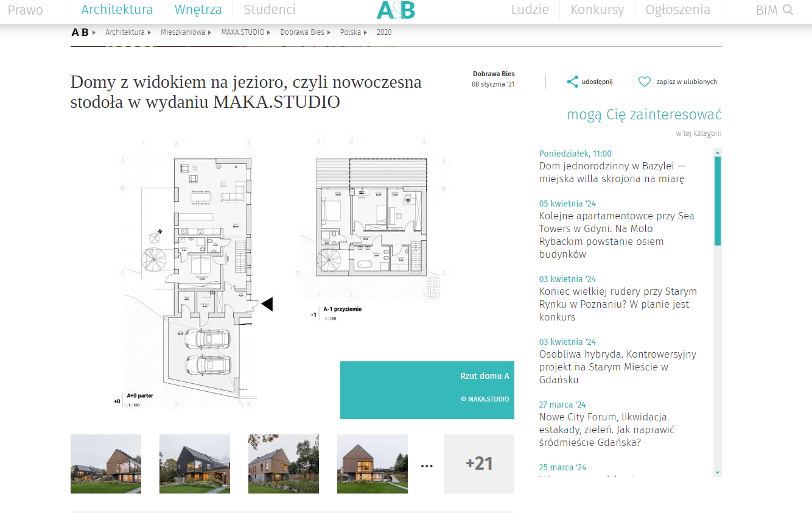Open article on Sea Towers apartamentowce in Gdynia
812x513 pixels.
click(617, 235)
